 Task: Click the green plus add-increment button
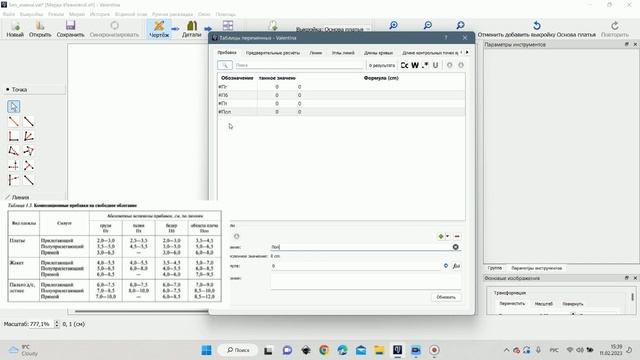[x=441, y=236]
